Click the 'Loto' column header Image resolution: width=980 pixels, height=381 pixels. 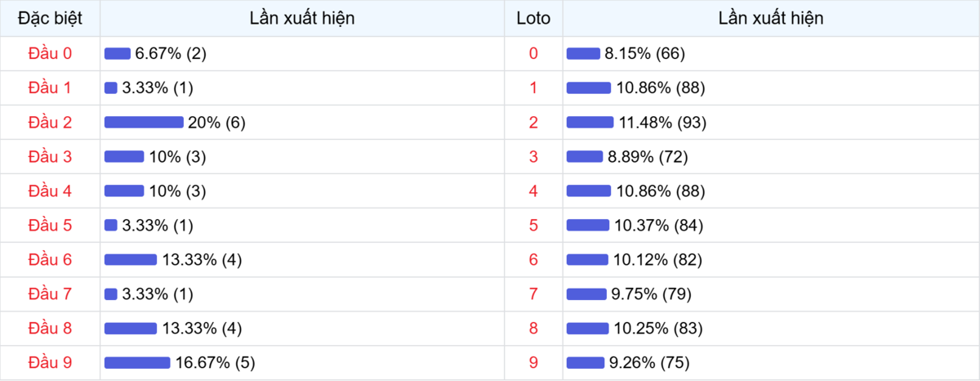point(533,18)
